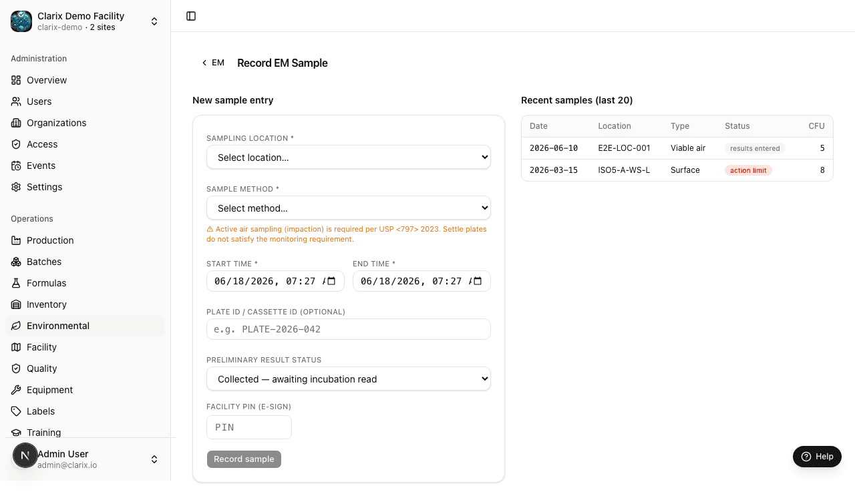Image resolution: width=855 pixels, height=504 pixels.
Task: Expand the Sampling Location dropdown
Action: pos(349,158)
